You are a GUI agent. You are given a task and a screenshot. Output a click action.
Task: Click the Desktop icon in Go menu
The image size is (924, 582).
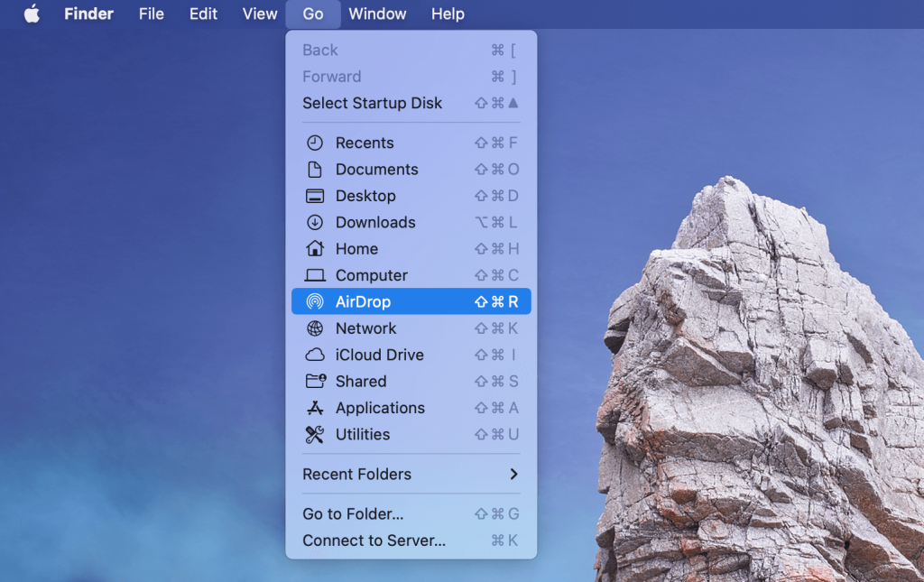tap(315, 196)
